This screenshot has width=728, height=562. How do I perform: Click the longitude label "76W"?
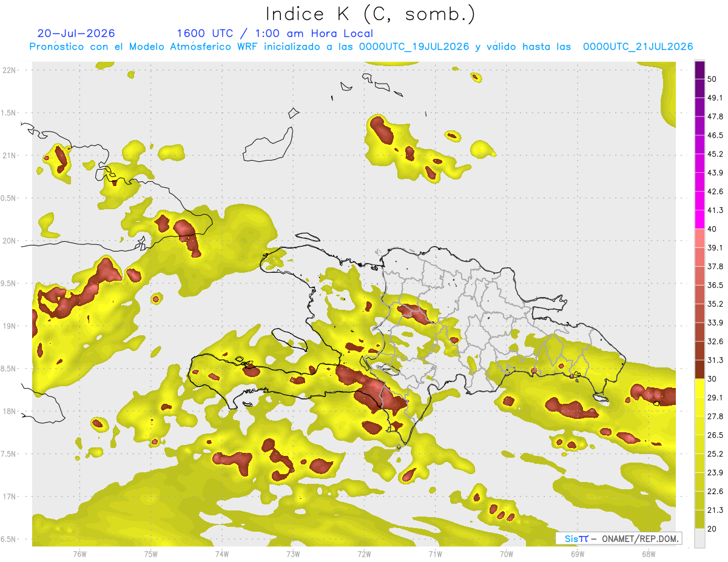tap(79, 554)
